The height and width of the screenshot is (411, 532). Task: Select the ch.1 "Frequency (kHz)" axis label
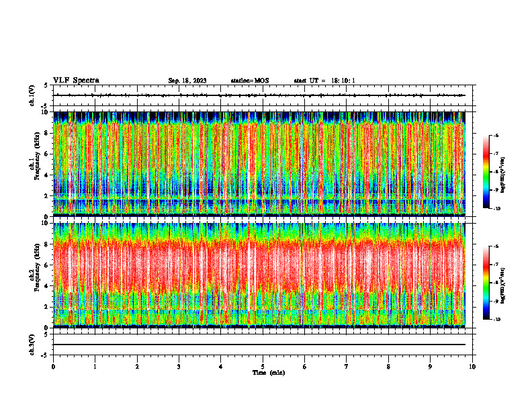38,156
